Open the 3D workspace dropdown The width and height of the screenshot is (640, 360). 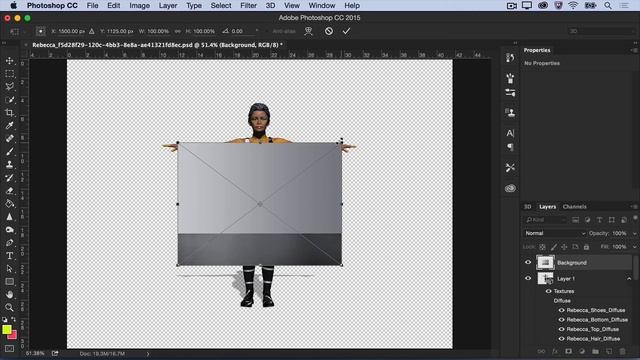click(602, 31)
